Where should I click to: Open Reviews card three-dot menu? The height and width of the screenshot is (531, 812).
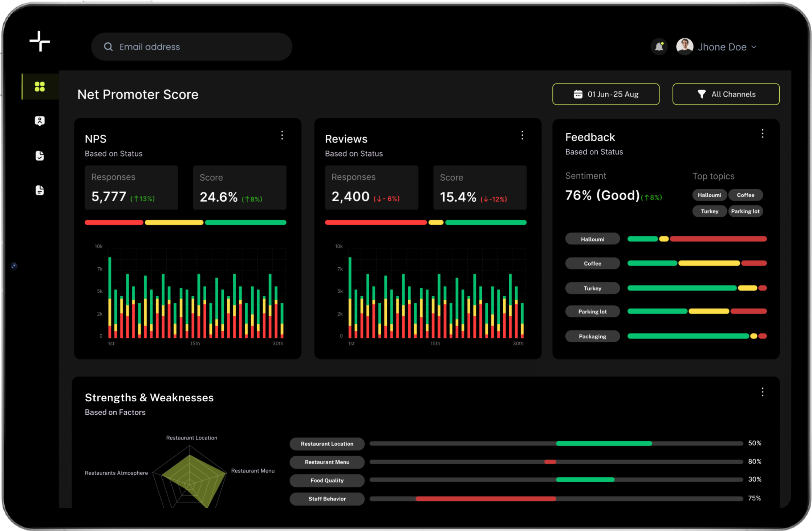tap(522, 135)
